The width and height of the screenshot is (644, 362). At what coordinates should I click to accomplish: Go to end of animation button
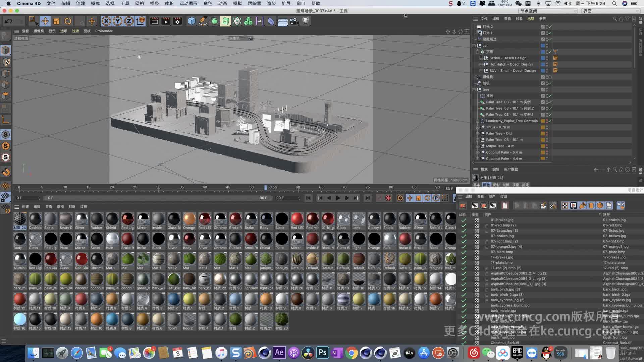(368, 198)
